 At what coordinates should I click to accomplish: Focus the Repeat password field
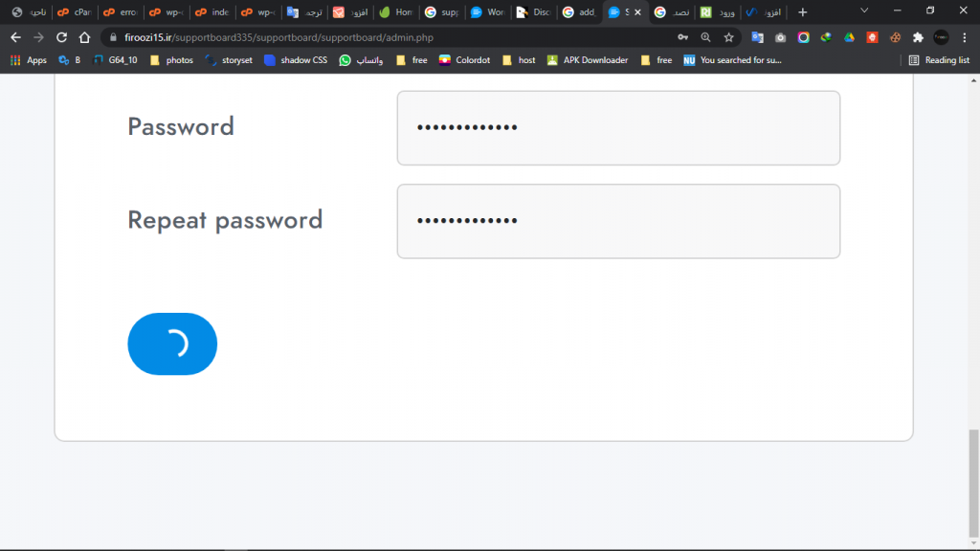pos(618,221)
